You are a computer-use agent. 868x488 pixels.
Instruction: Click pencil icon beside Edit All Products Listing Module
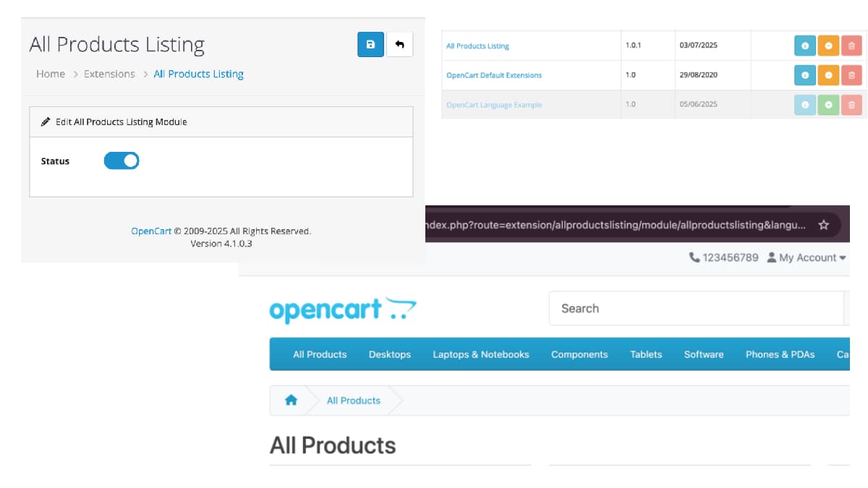(x=46, y=122)
